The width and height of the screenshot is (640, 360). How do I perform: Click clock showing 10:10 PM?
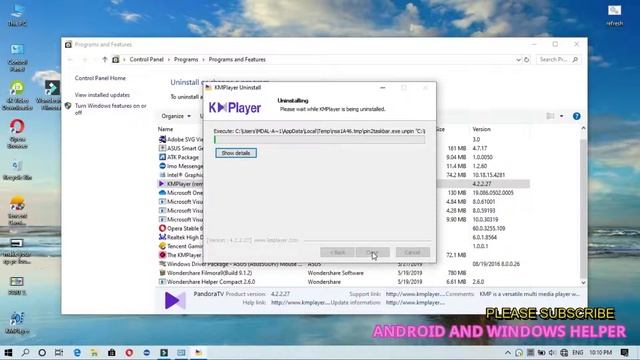pos(600,352)
